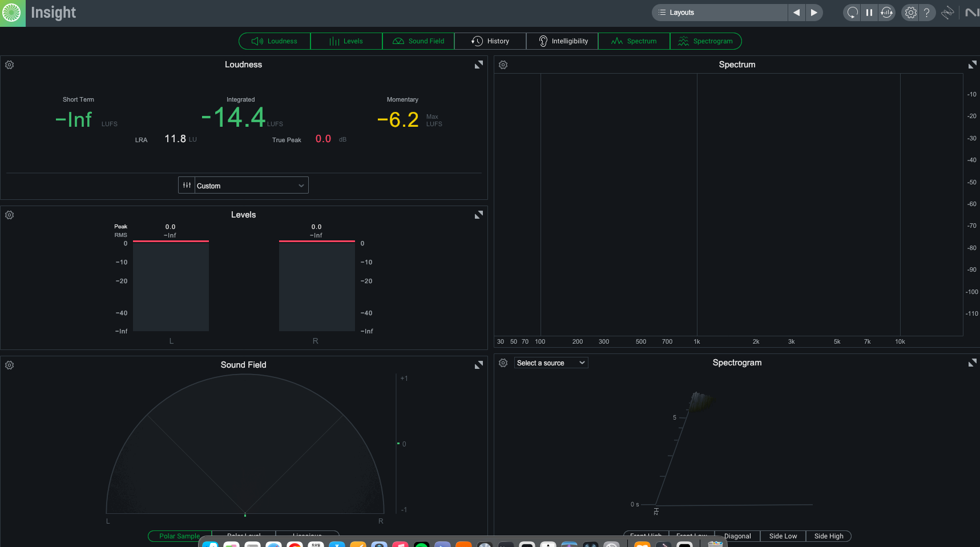Expand the Spectrogram panel to full view
Viewport: 980px width, 547px height.
pyautogui.click(x=973, y=363)
